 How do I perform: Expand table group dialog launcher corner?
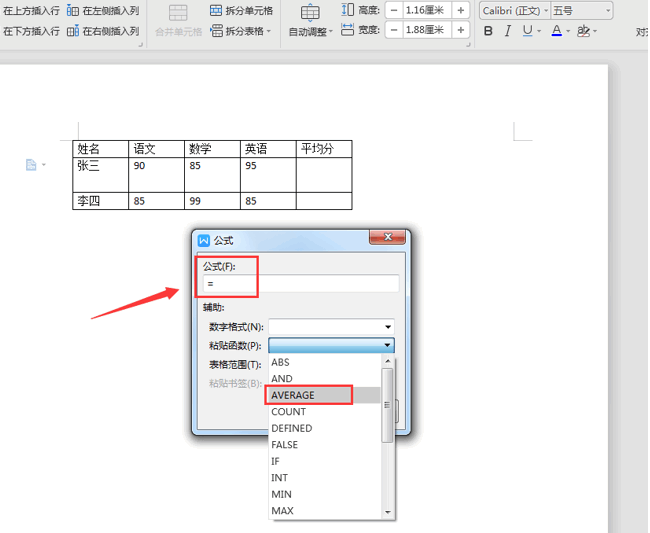141,45
